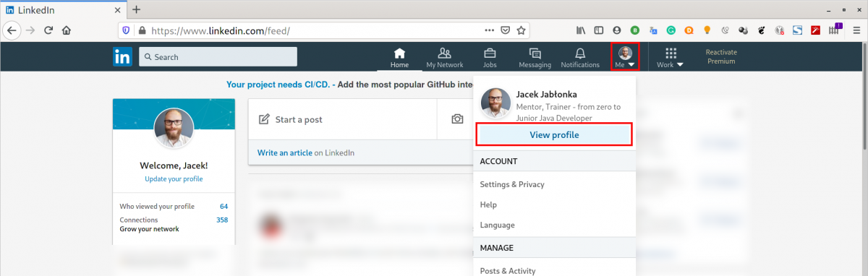
Task: Close the LinkedIn browser tab
Action: point(117,10)
